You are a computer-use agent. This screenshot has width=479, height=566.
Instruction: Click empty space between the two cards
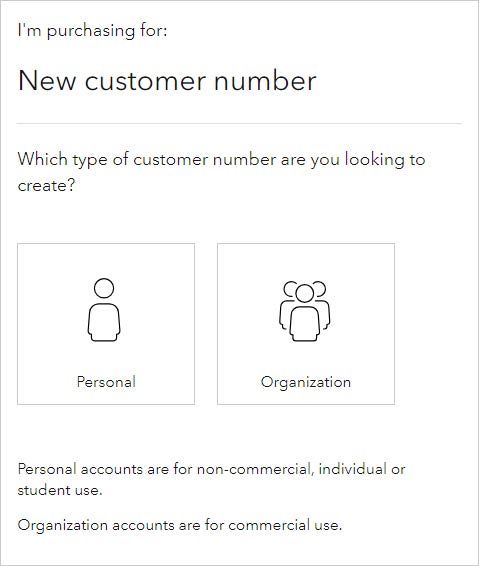click(206, 324)
